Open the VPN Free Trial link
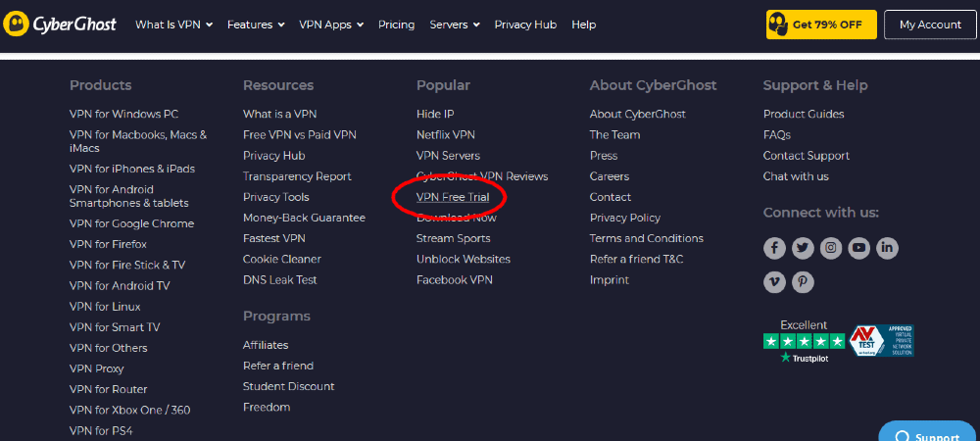This screenshot has height=441, width=980. pos(453,197)
